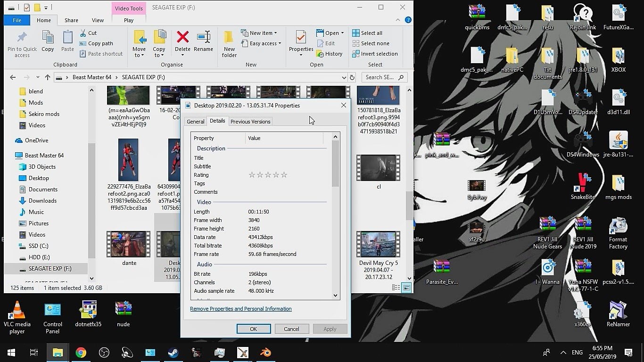Create a New folder
The height and width of the screenshot is (362, 644).
pos(229,44)
